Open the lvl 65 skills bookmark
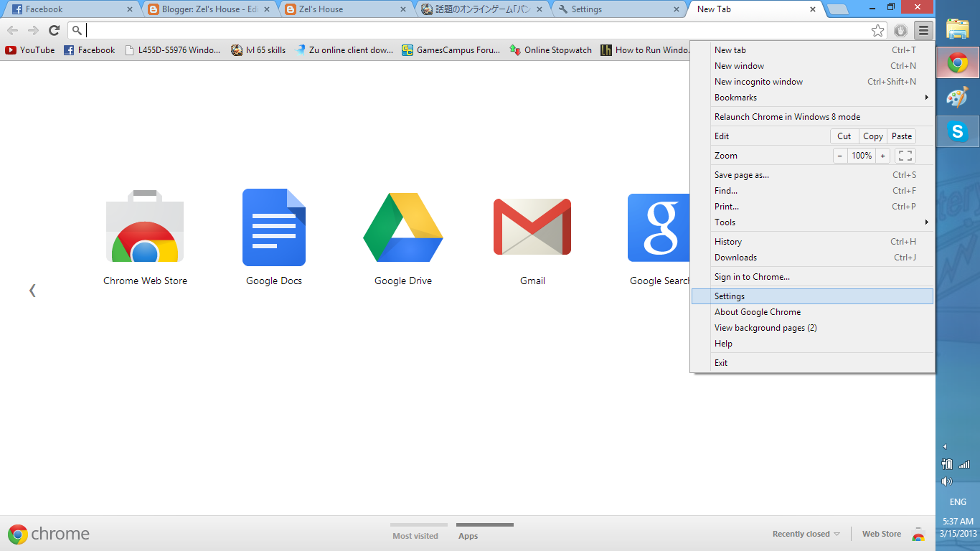Viewport: 980px width, 551px height. (x=258, y=50)
